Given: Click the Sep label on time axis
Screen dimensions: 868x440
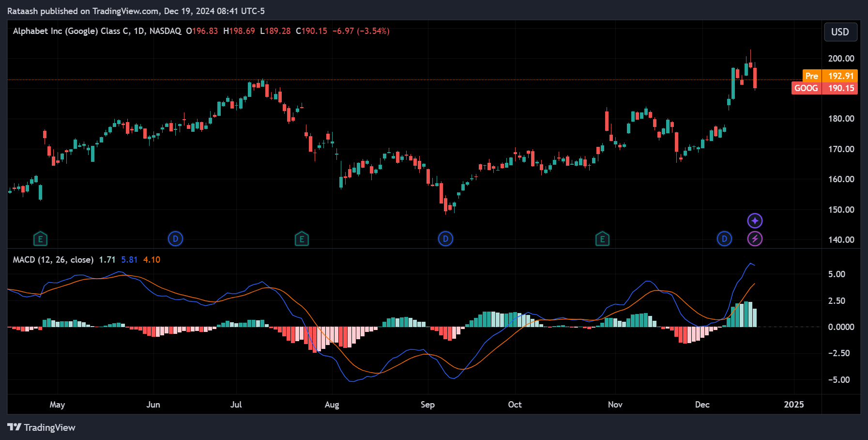Looking at the screenshot, I should click(x=428, y=405).
